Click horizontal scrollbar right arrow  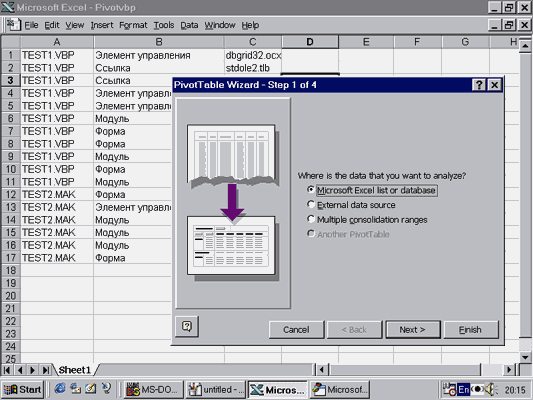tap(509, 369)
